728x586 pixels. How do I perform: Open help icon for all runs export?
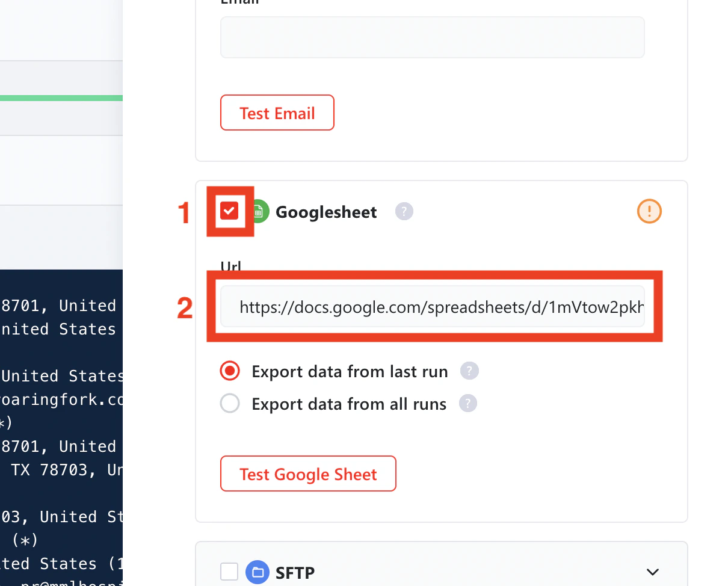point(468,403)
